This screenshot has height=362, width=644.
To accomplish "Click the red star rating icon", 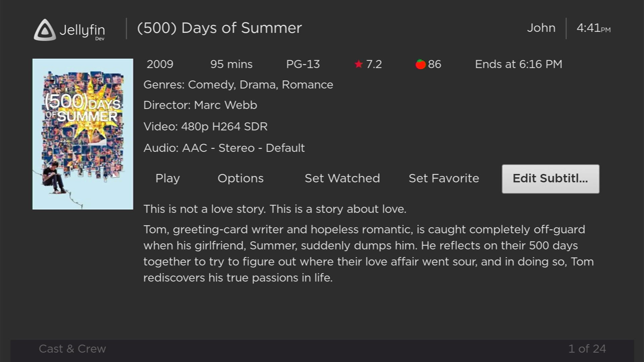I will tap(359, 64).
